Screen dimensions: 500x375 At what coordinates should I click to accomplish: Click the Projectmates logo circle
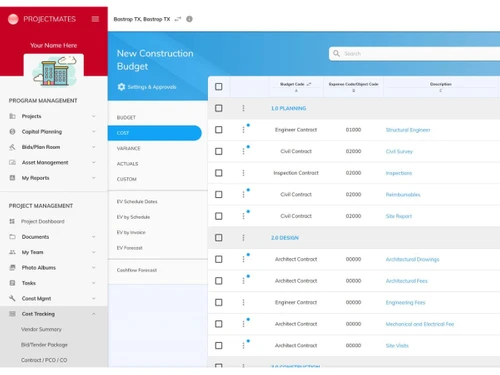13,19
